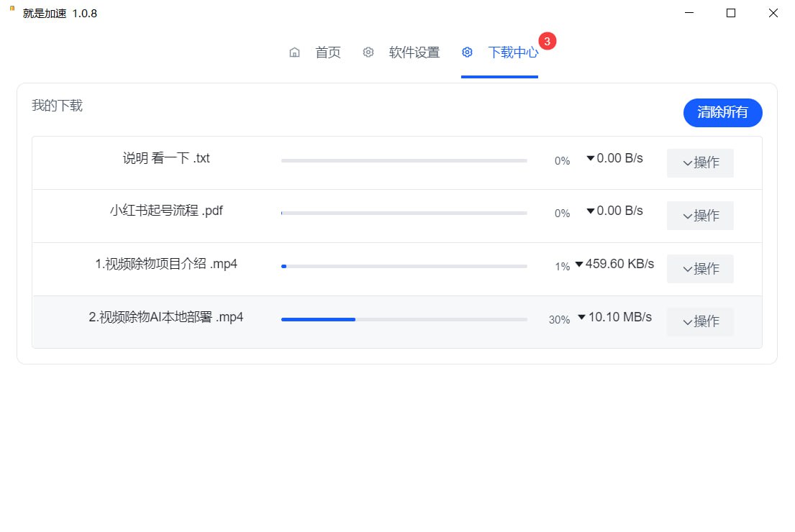The width and height of the screenshot is (795, 532).
Task: Click the 清除所有 button
Action: [722, 112]
